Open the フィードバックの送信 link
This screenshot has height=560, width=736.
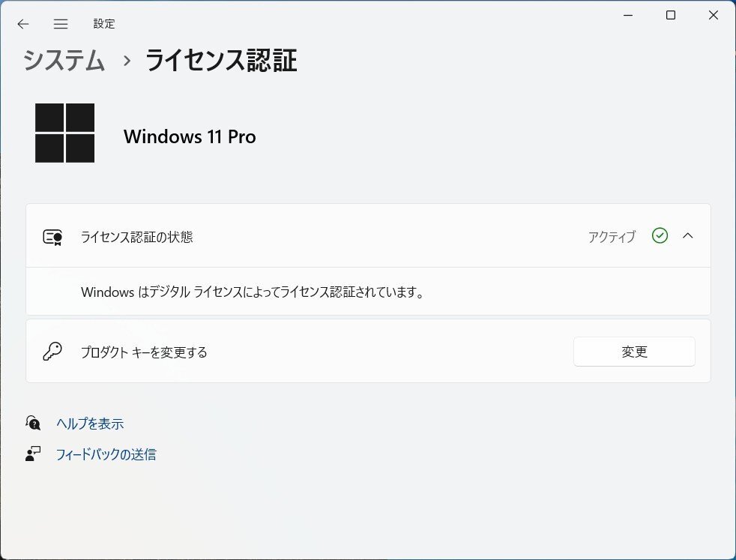pyautogui.click(x=106, y=454)
